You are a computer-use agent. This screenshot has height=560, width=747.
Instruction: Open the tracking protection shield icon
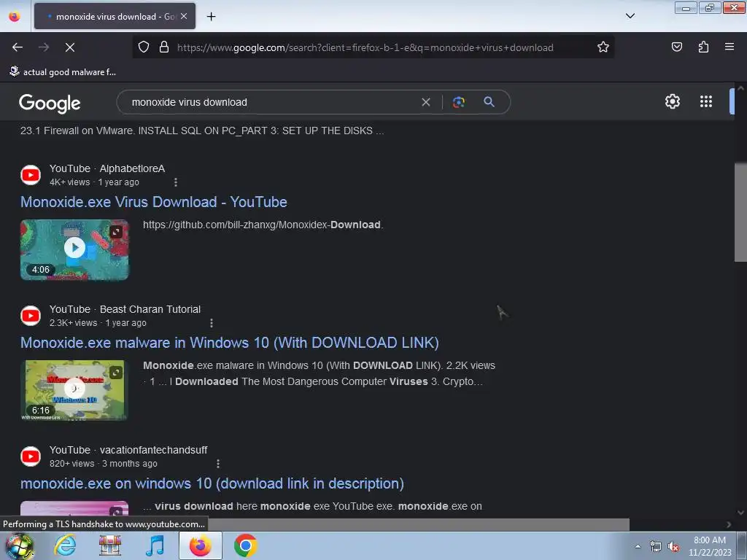(144, 47)
